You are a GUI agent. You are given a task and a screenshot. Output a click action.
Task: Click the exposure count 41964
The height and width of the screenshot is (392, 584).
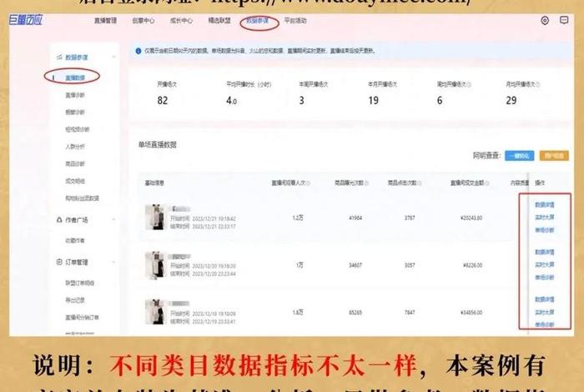point(355,218)
